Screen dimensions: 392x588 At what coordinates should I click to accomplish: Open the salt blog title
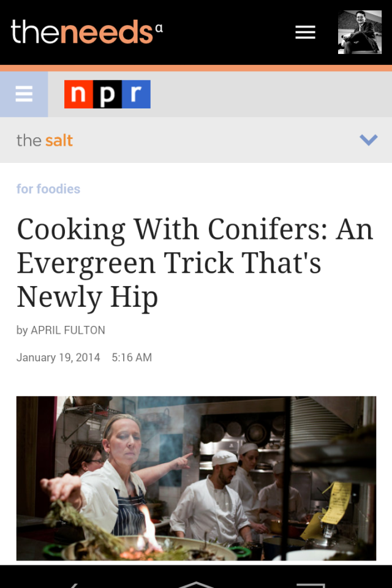[x=44, y=141]
